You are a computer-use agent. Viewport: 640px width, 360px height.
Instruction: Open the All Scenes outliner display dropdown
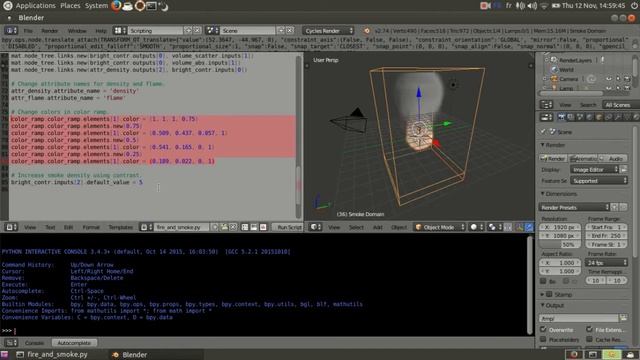click(621, 105)
